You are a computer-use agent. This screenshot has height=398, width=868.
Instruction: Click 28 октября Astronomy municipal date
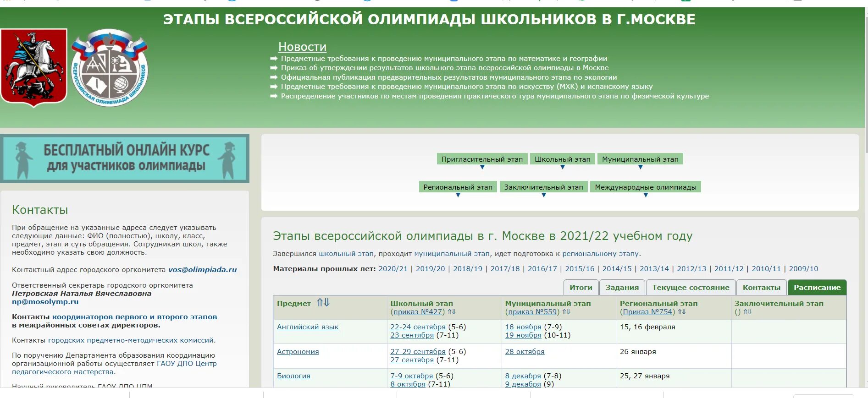tap(525, 352)
